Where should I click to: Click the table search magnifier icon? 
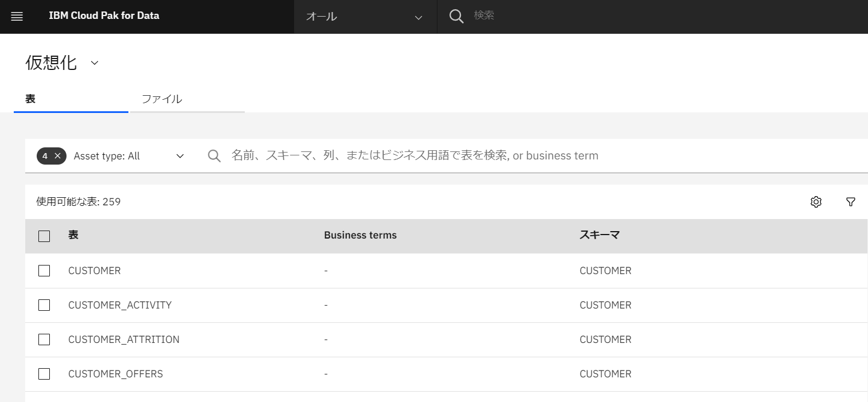click(x=214, y=156)
